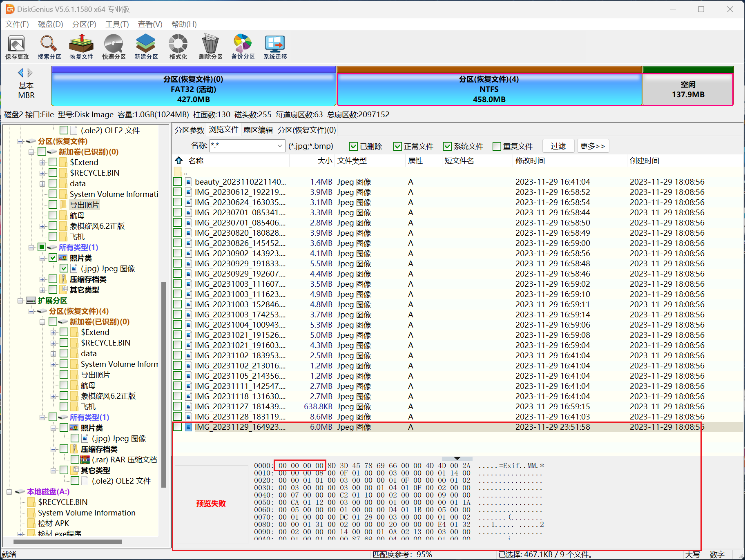This screenshot has height=560, width=745.
Task: Enable the 重复文件 checkbox
Action: [497, 146]
